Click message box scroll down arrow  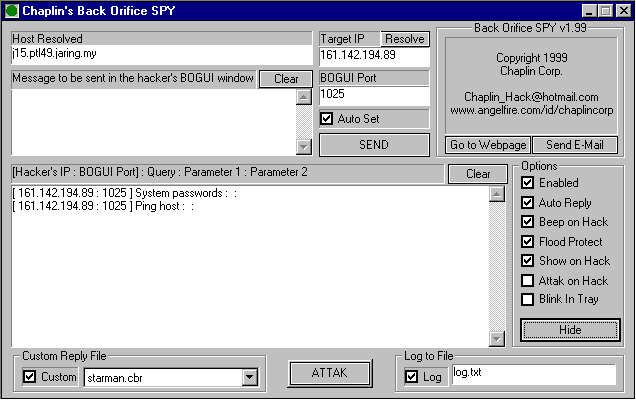pyautogui.click(x=304, y=147)
